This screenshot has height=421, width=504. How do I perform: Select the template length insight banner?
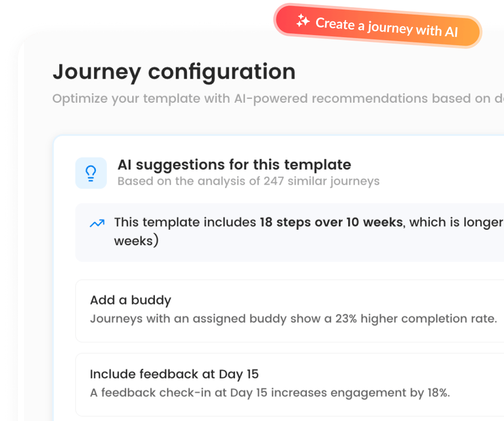[282, 232]
